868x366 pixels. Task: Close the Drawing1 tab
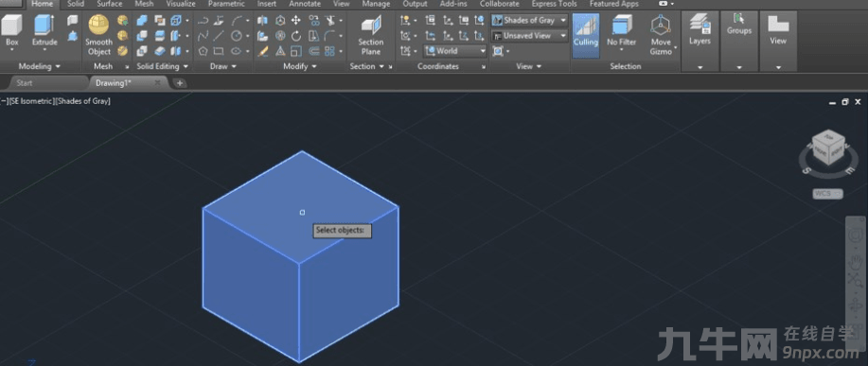tap(157, 83)
